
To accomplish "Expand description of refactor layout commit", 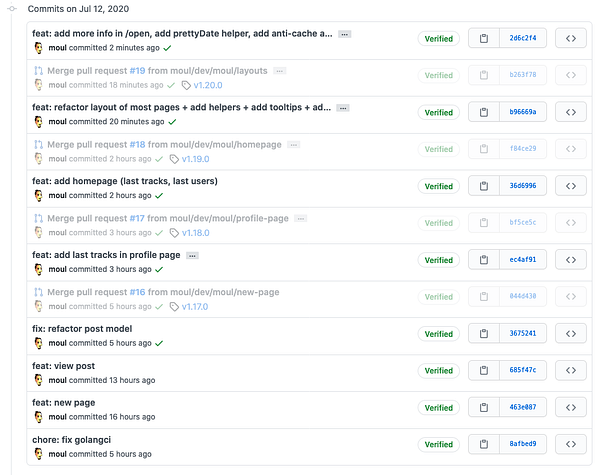I will [x=343, y=108].
